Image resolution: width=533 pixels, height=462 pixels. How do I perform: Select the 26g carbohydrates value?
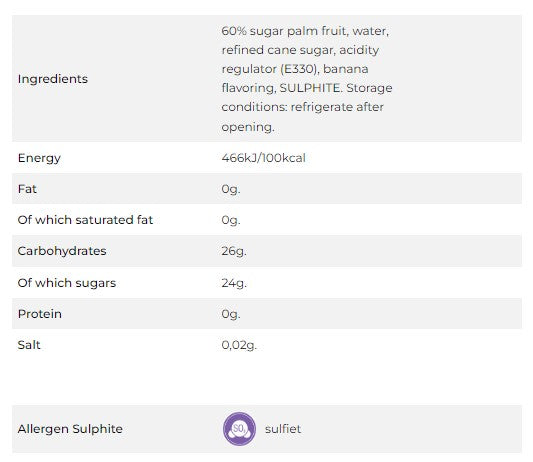tap(234, 251)
